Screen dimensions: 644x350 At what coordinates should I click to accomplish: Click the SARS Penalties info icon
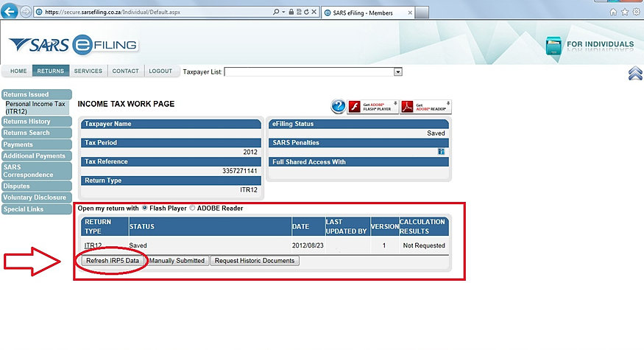click(x=441, y=152)
